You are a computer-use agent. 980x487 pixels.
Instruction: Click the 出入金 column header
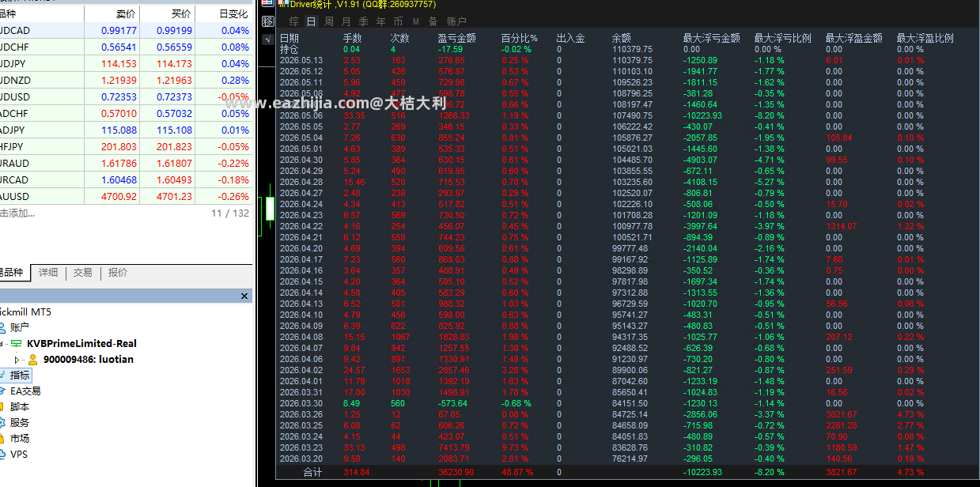click(571, 38)
